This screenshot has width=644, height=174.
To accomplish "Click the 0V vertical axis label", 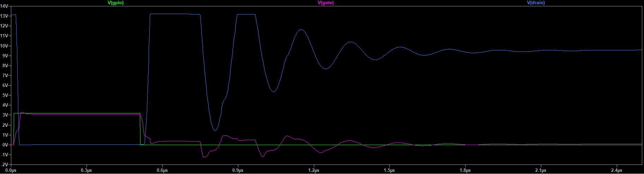I will coord(5,145).
